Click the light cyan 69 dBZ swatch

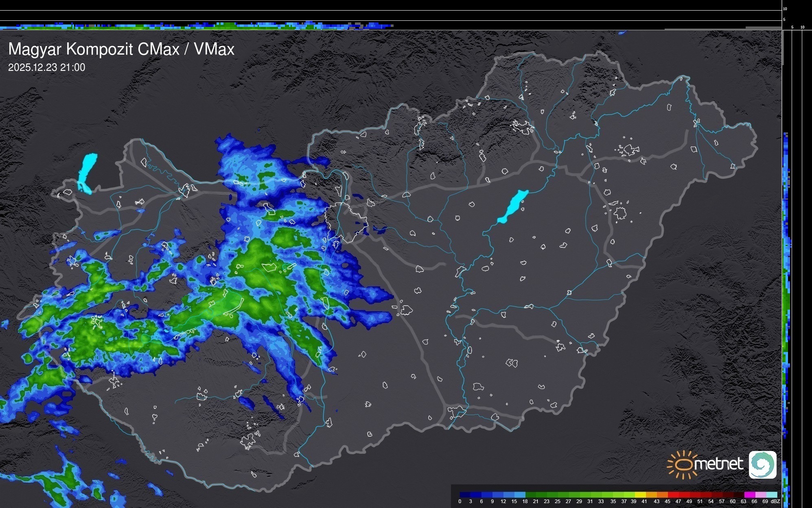point(771,495)
